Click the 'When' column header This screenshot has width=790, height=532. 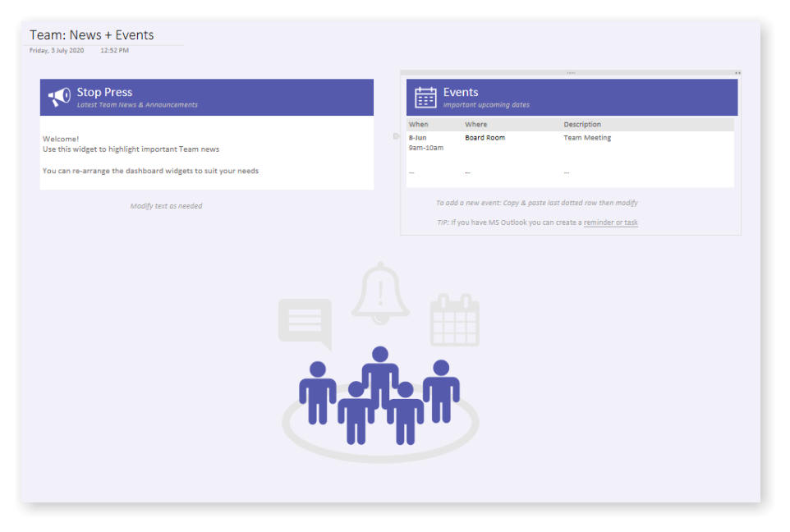point(418,125)
